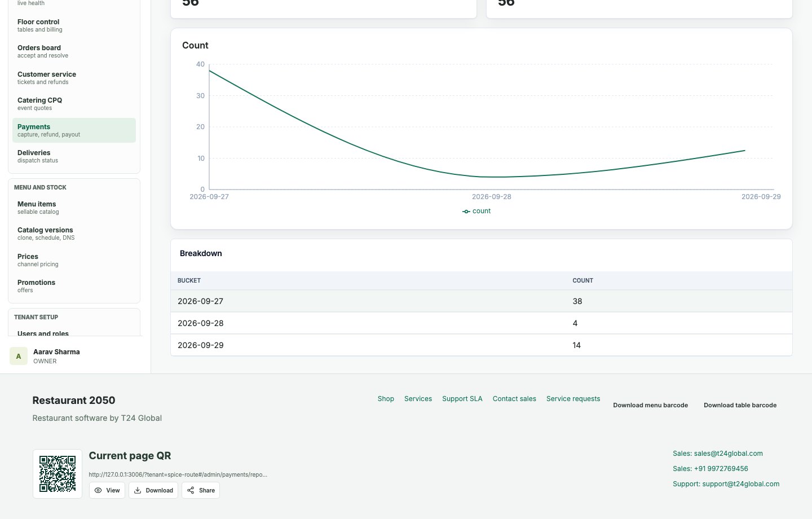This screenshot has height=519, width=812.
Task: Click the 2026-09-29 bucket row
Action: tap(482, 345)
